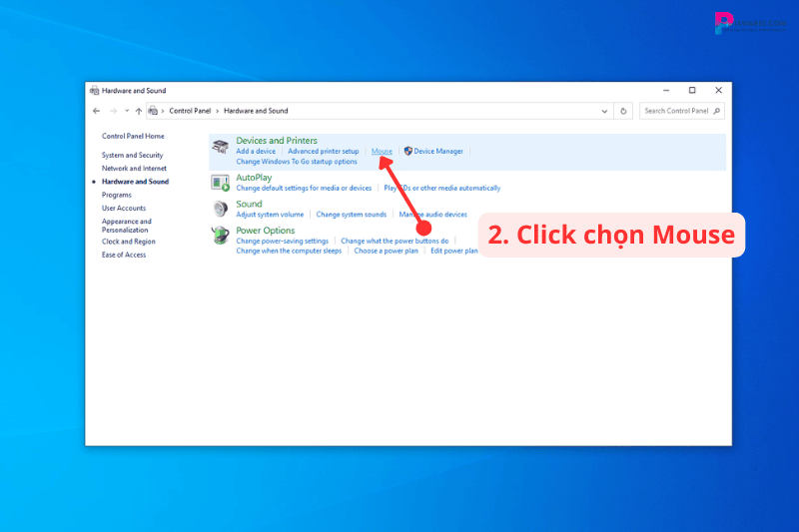Screen dimensions: 799x532
Task: Open Network and Internet category
Action: [x=134, y=168]
